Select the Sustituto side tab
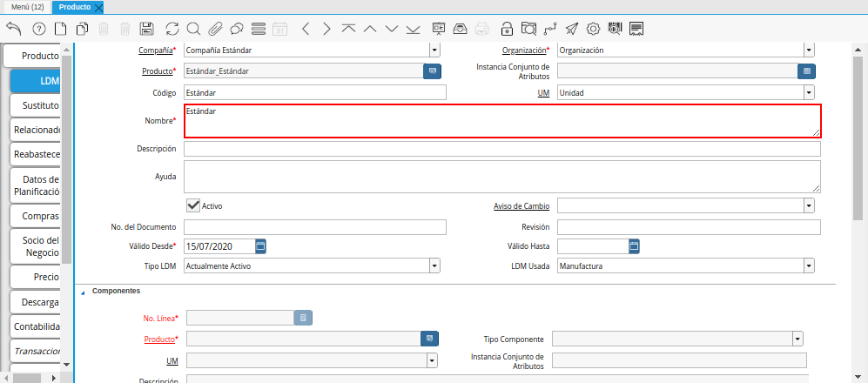Image resolution: width=868 pixels, height=383 pixels. [x=36, y=105]
